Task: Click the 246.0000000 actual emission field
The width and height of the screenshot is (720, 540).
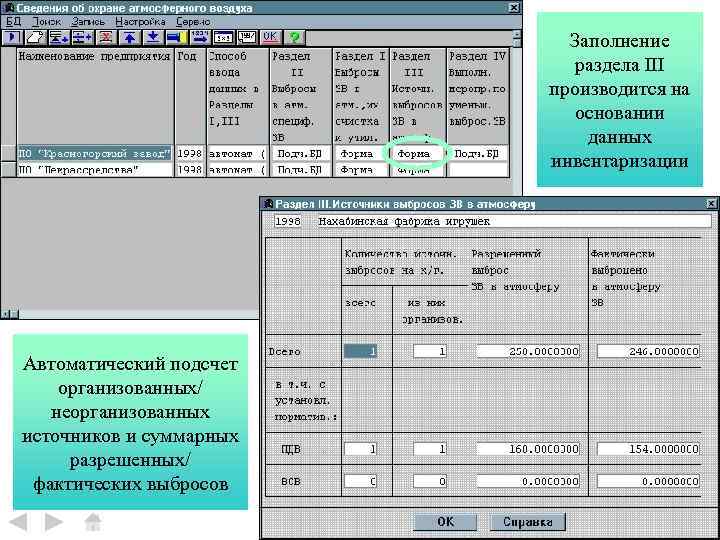Action: 648,352
